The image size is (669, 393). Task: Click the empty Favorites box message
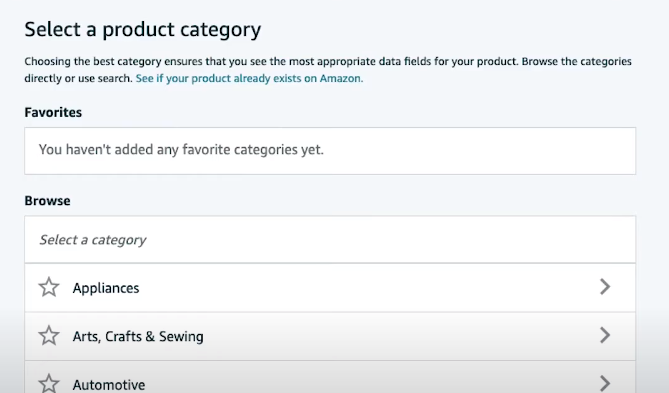(x=181, y=150)
